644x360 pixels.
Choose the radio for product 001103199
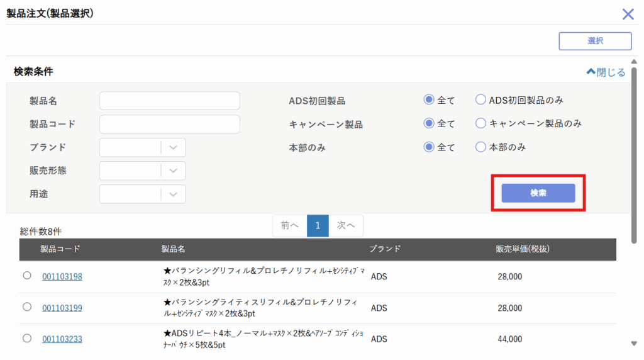[27, 307]
